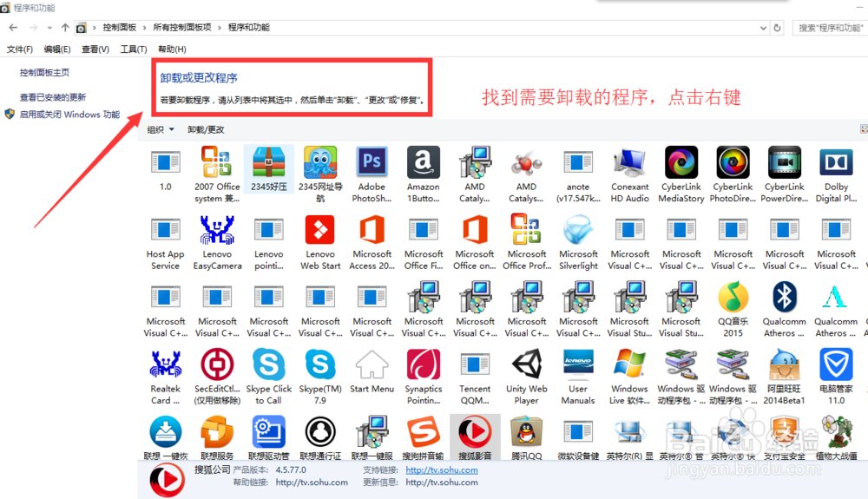868x499 pixels.
Task: Select anote (v17.547k...) entry
Action: pyautogui.click(x=578, y=174)
